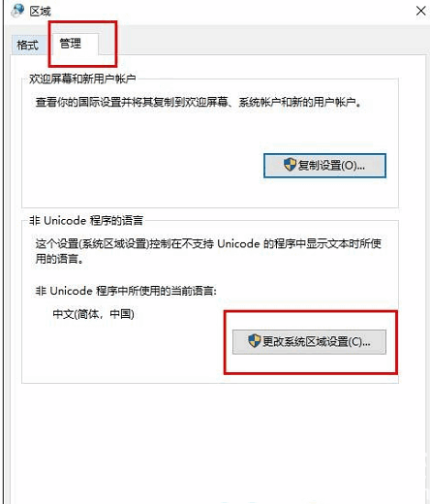
Task: Click the 这个设置(系统区域设置) description paragraph
Action: point(208,251)
